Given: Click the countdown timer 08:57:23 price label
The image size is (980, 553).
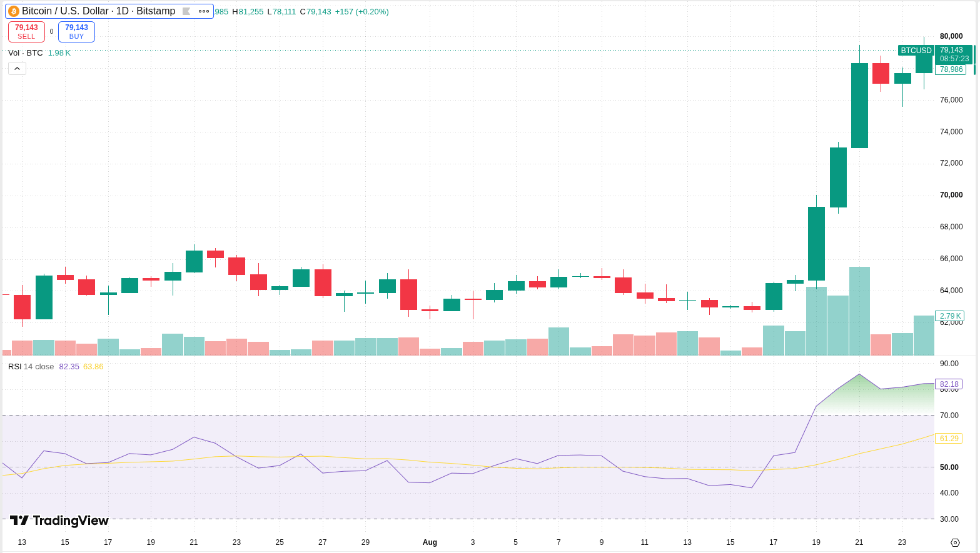Looking at the screenshot, I should coord(954,59).
